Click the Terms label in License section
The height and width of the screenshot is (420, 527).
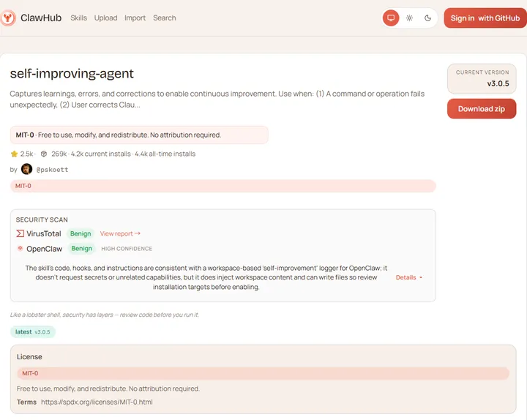click(x=26, y=402)
